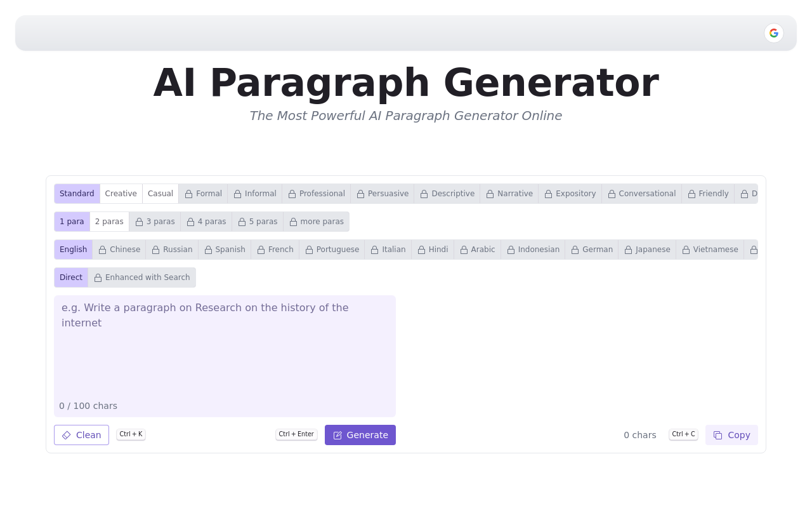Click the Google sign-in icon
The height and width of the screenshot is (508, 812).
click(x=774, y=33)
